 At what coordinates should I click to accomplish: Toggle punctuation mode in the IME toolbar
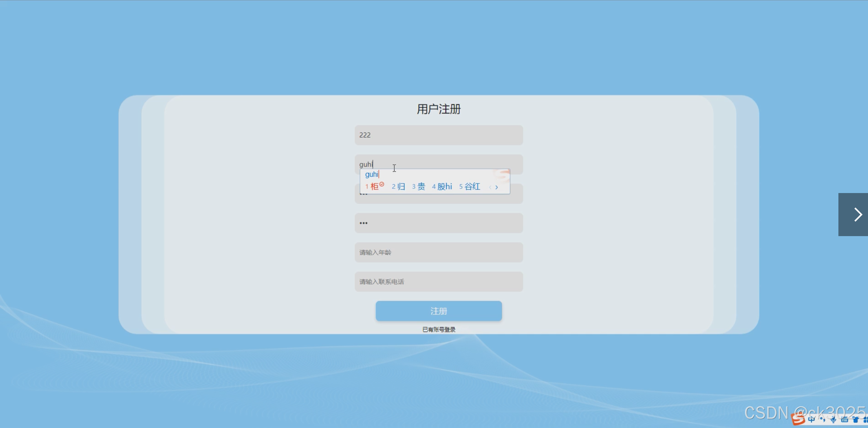pyautogui.click(x=823, y=420)
